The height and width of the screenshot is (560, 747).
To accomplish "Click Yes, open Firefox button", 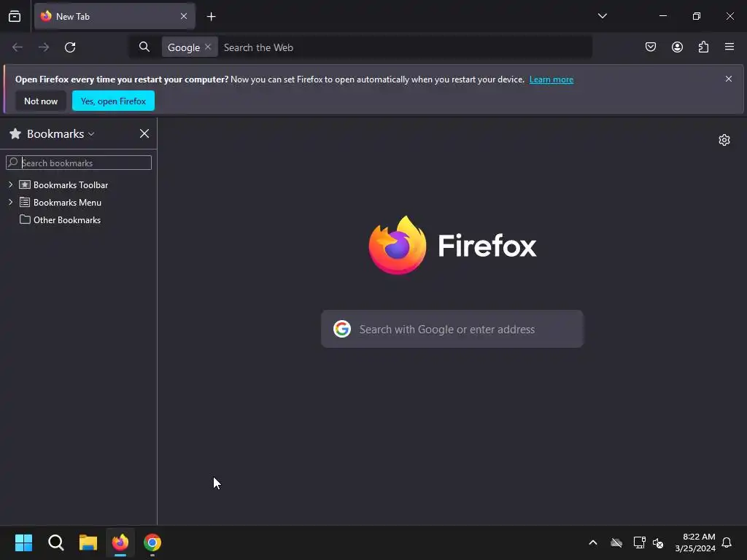I will 113,101.
